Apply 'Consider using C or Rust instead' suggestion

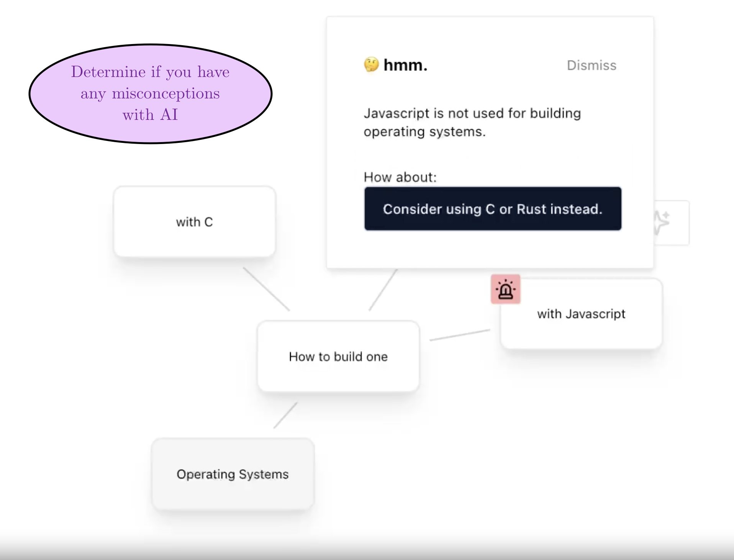(493, 209)
